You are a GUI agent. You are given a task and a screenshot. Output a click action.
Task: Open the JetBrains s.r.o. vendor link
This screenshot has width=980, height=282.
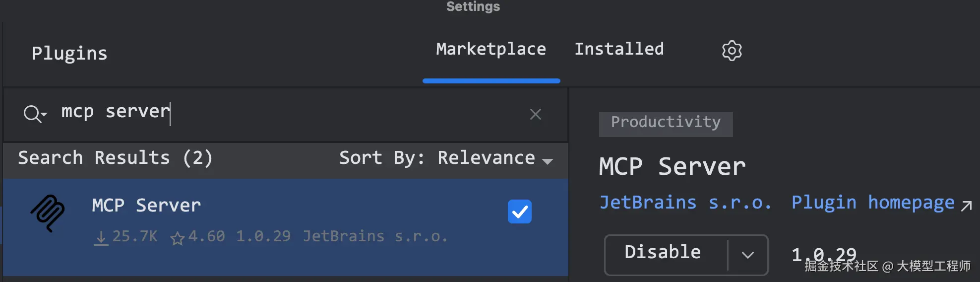(685, 203)
